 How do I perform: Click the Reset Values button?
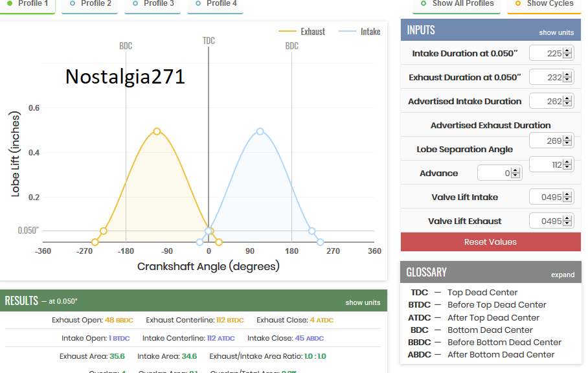coord(490,242)
